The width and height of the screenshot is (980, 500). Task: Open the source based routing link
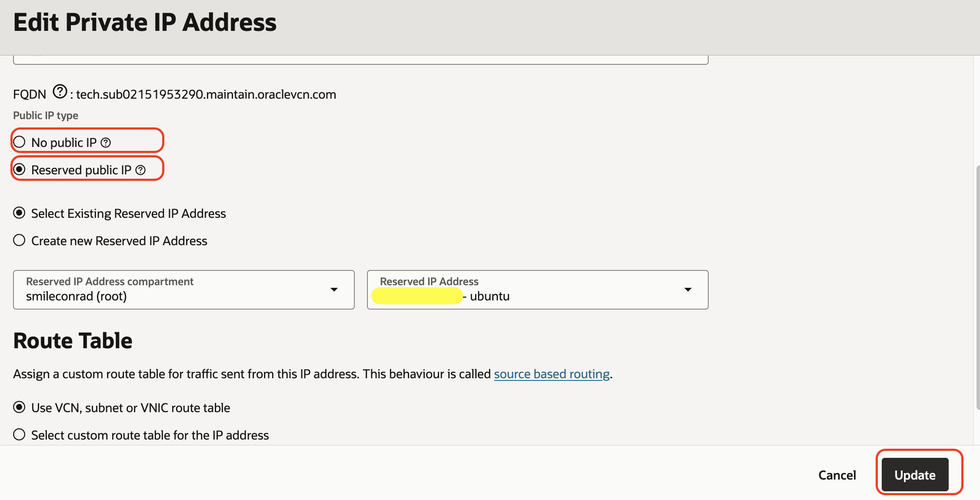[x=551, y=374]
